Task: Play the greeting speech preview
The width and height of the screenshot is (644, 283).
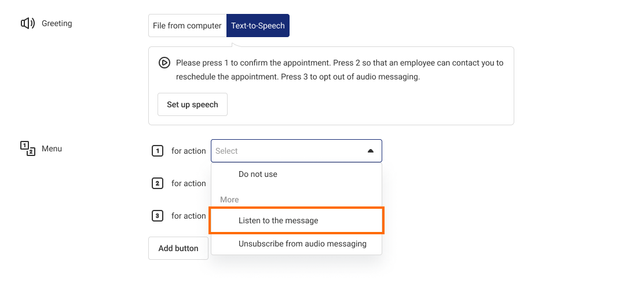Action: (x=164, y=63)
